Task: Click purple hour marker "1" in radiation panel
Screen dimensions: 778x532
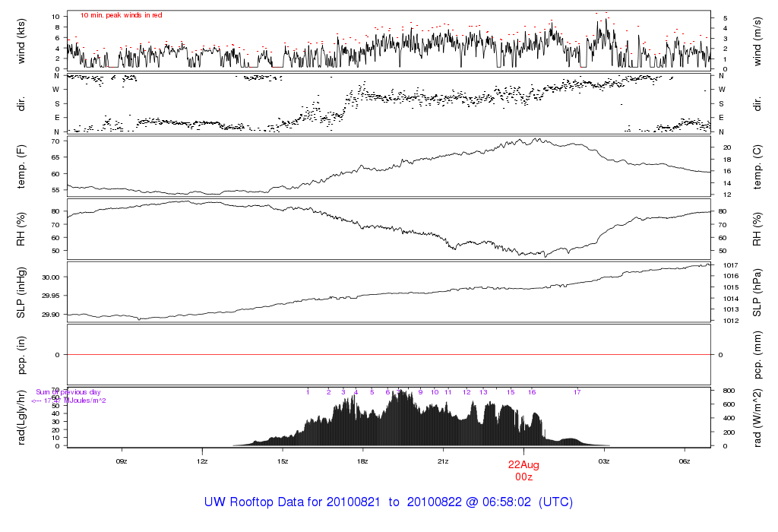Action: (308, 392)
